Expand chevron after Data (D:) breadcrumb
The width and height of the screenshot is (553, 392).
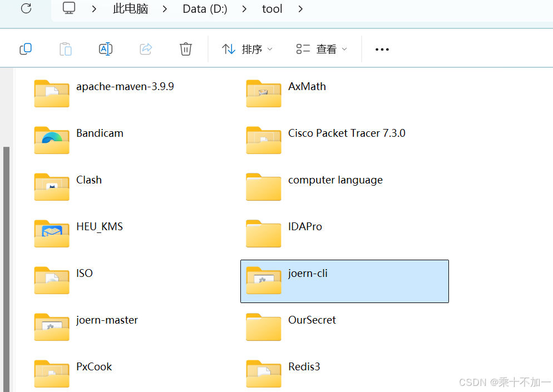(x=244, y=9)
